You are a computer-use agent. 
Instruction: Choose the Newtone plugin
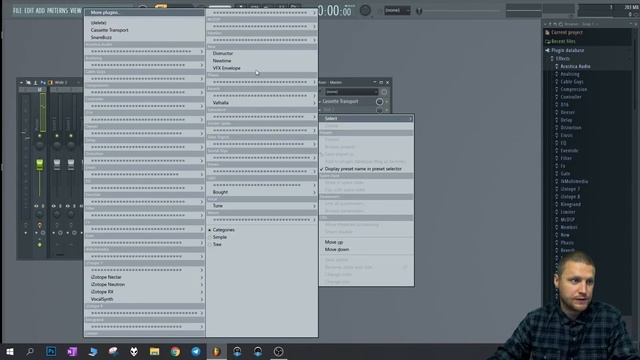[x=262, y=60]
